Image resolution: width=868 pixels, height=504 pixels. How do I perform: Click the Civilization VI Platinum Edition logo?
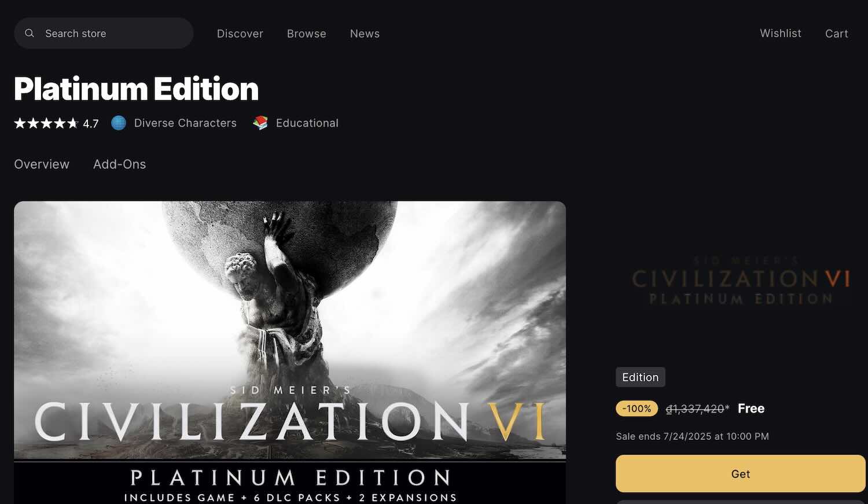point(741,281)
